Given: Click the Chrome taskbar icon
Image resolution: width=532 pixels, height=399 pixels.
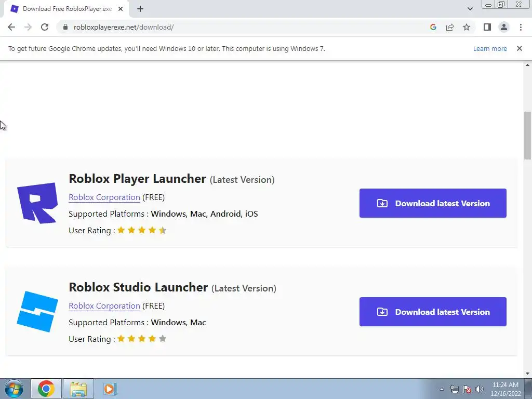Looking at the screenshot, I should click(46, 389).
